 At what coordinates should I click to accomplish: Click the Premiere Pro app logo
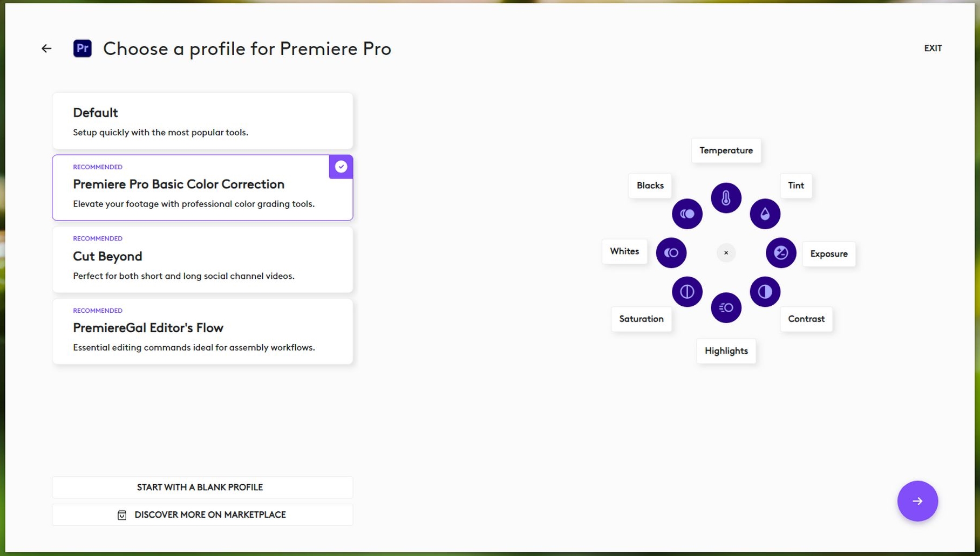83,49
